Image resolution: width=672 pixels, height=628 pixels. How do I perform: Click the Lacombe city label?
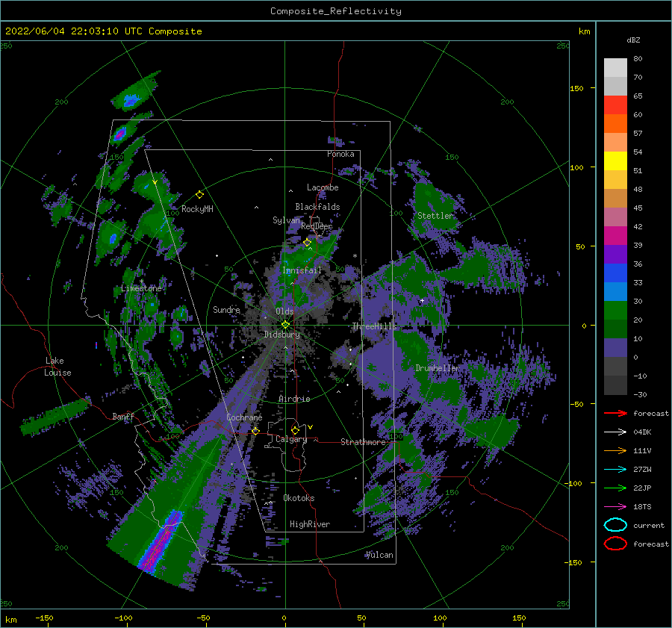[323, 187]
